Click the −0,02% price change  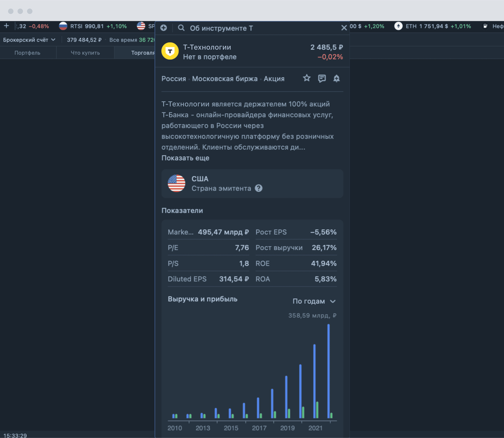click(x=330, y=57)
